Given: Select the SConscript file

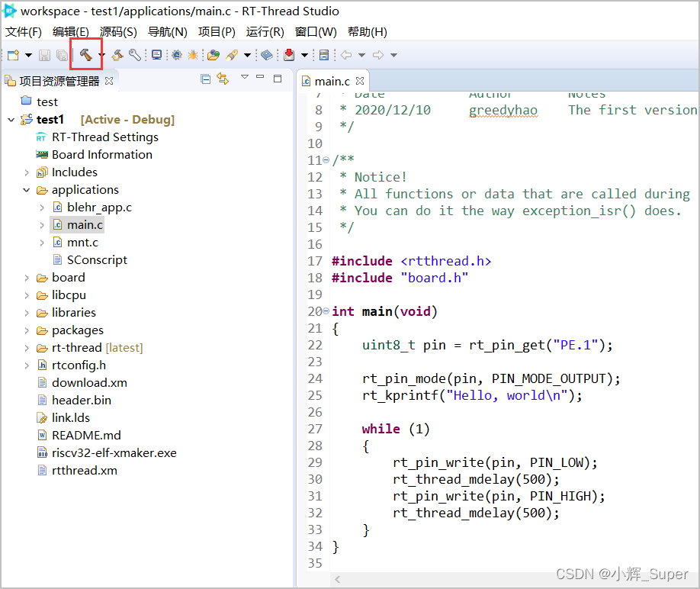Looking at the screenshot, I should (x=90, y=260).
